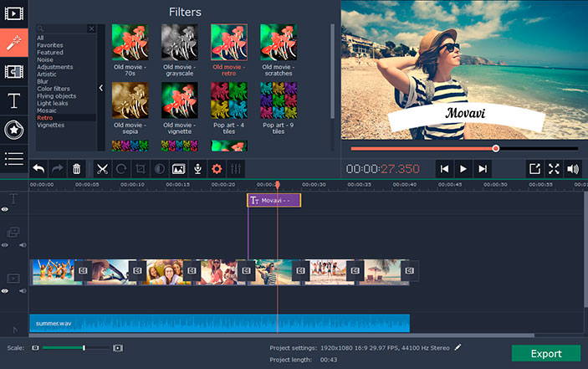This screenshot has height=369, width=588.
Task: Select the Vignettes filter category
Action: [x=50, y=125]
